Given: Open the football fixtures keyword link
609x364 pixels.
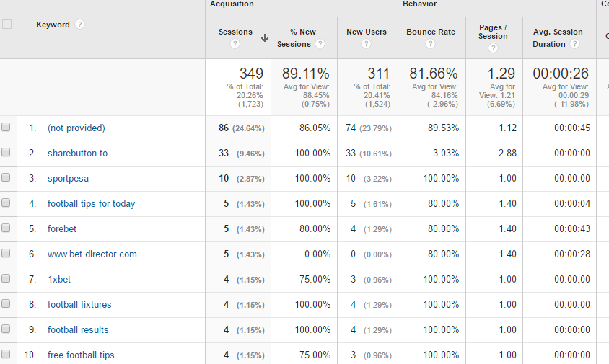Looking at the screenshot, I should (x=79, y=305).
